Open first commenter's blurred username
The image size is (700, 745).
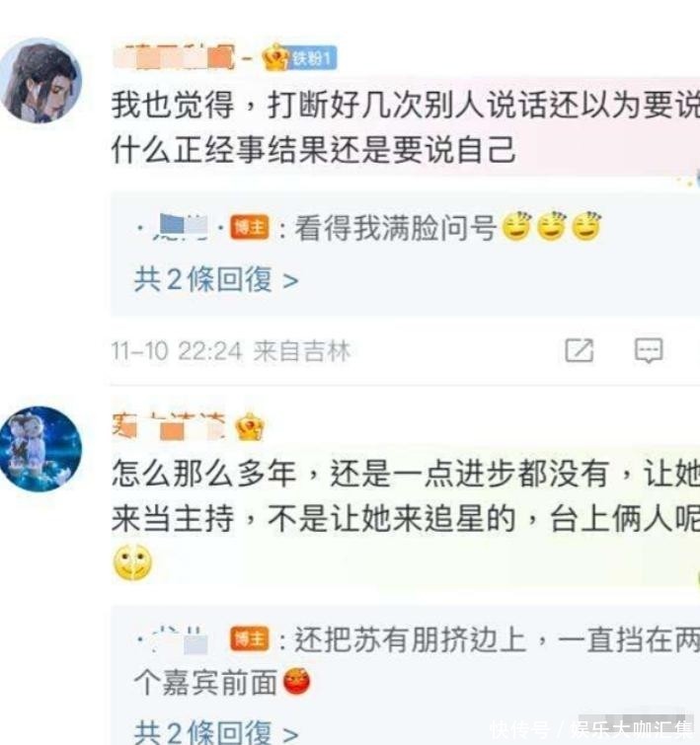tap(174, 57)
